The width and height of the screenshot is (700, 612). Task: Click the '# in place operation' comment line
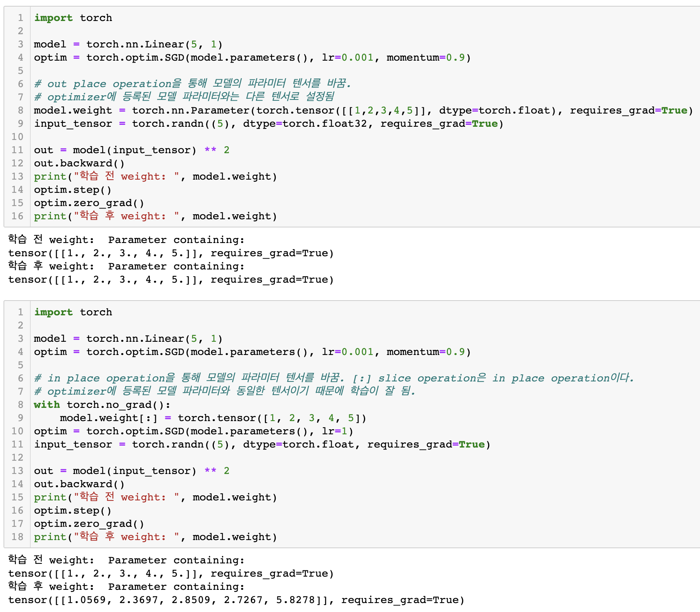[334, 378]
